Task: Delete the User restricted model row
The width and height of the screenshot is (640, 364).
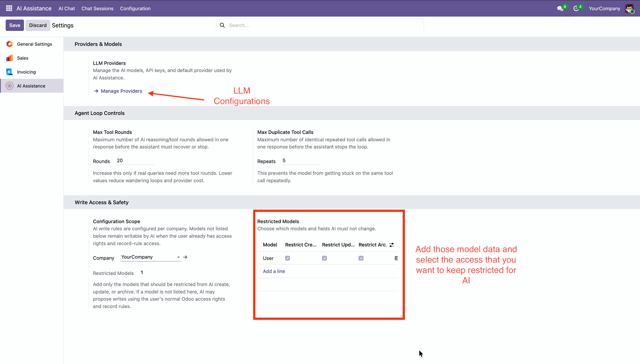Action: click(396, 258)
